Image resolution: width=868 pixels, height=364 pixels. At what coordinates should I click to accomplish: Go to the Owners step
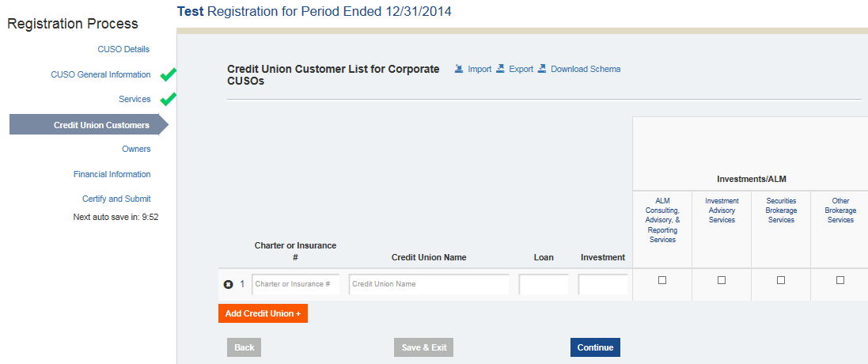(136, 149)
